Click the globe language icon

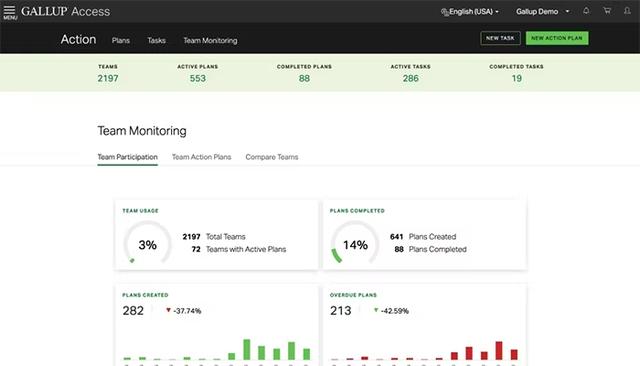pyautogui.click(x=444, y=12)
